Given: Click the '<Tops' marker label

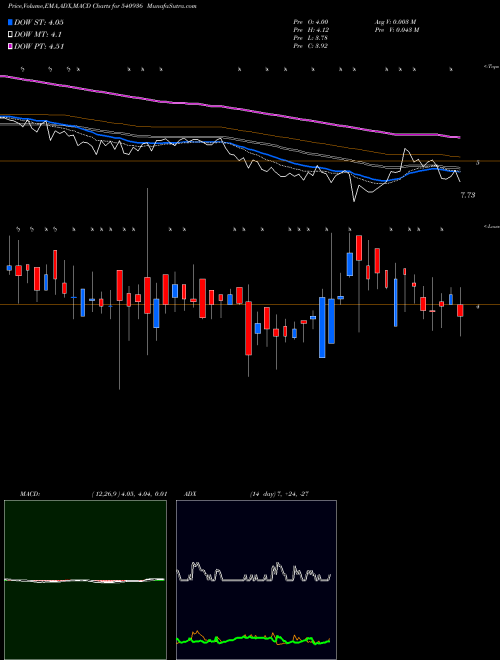Looking at the screenshot, I should [491, 67].
